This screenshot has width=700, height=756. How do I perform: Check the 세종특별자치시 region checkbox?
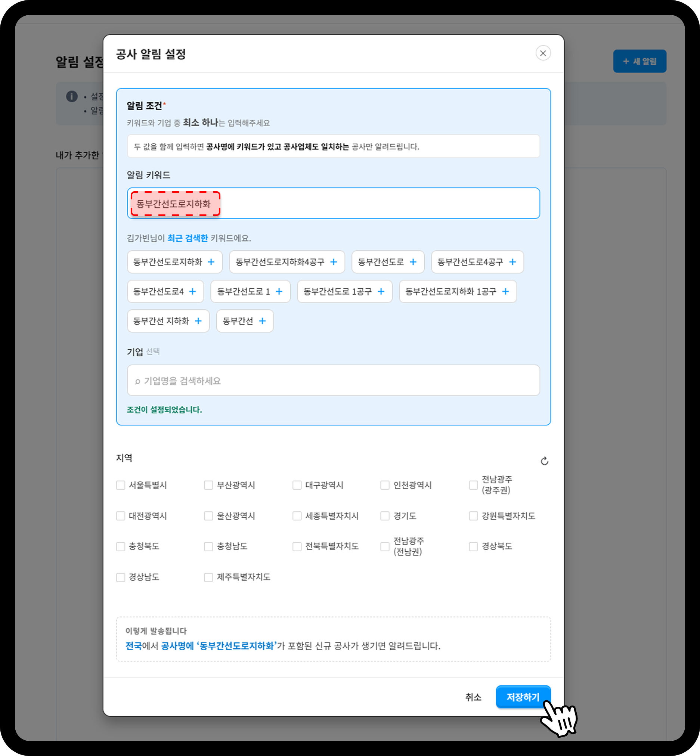coord(297,516)
